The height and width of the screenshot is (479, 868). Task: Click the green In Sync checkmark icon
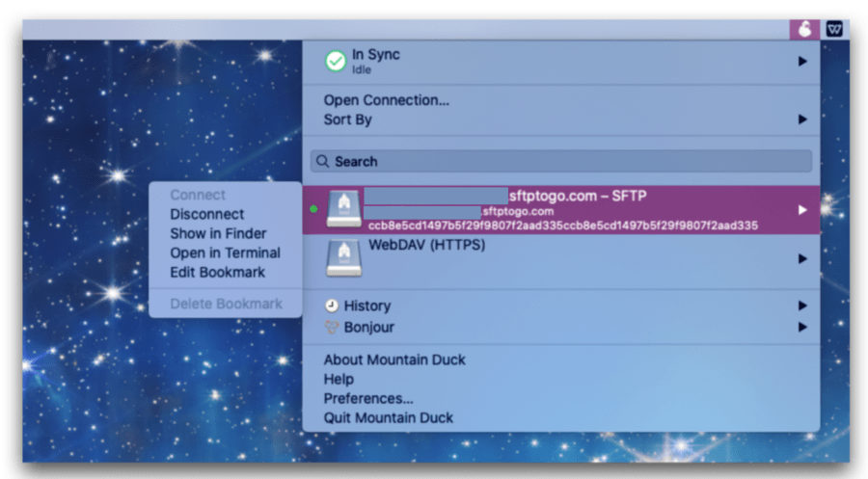click(x=336, y=61)
